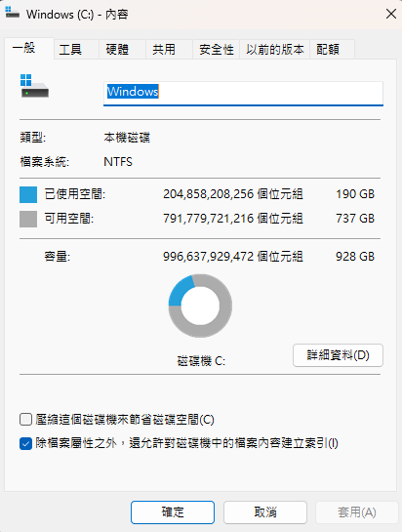Image resolution: width=402 pixels, height=532 pixels.
Task: Click the 檔案系統 label
Action: click(45, 162)
